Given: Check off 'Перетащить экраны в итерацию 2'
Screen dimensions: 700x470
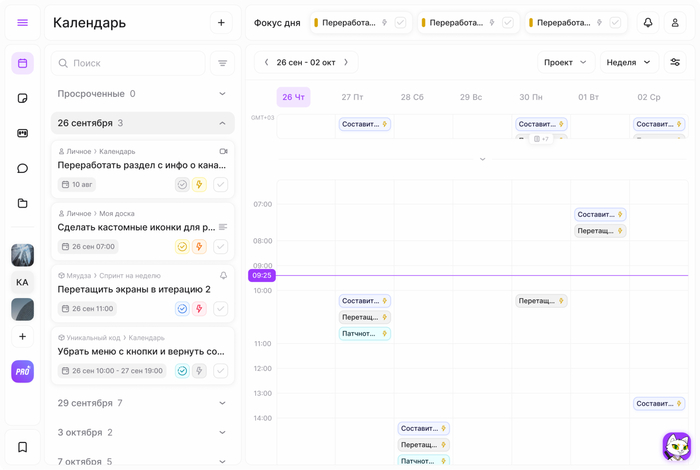Looking at the screenshot, I should (221, 309).
